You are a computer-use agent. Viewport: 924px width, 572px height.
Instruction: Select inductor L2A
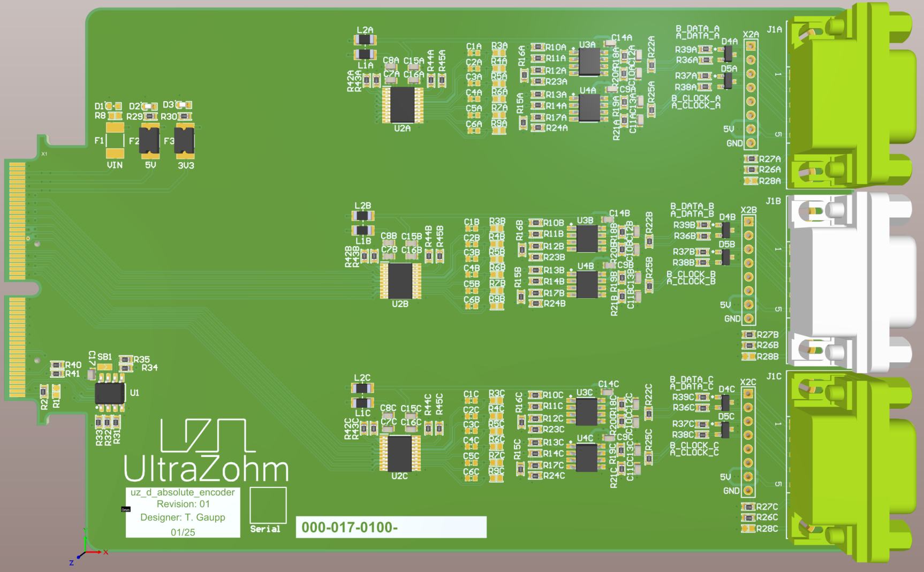[365, 40]
